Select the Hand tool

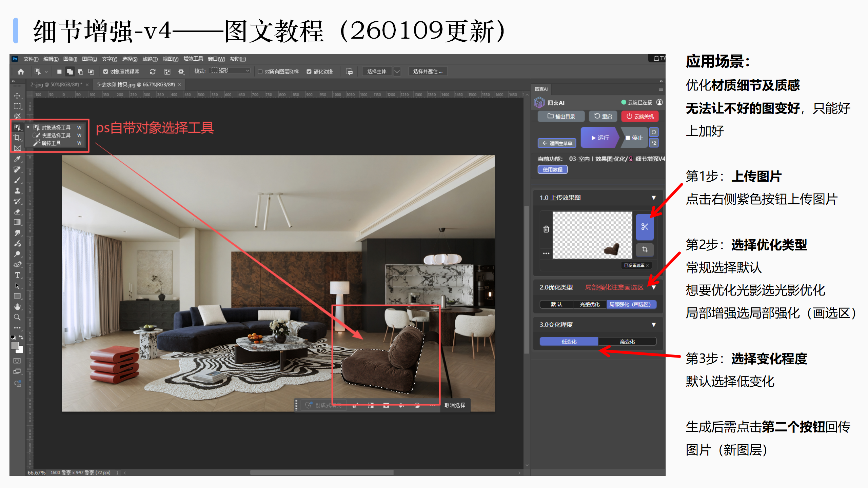pyautogui.click(x=17, y=307)
